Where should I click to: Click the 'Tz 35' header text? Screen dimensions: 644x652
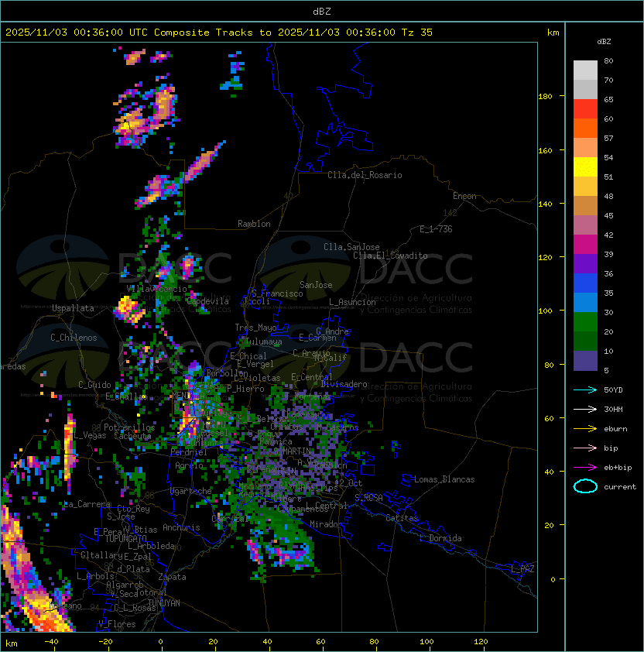tap(417, 33)
